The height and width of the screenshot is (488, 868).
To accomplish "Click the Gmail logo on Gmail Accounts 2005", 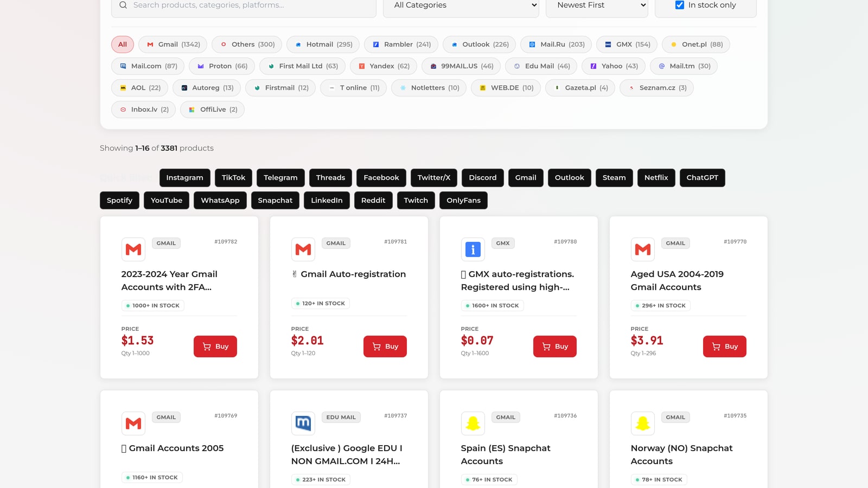I will coord(133,423).
